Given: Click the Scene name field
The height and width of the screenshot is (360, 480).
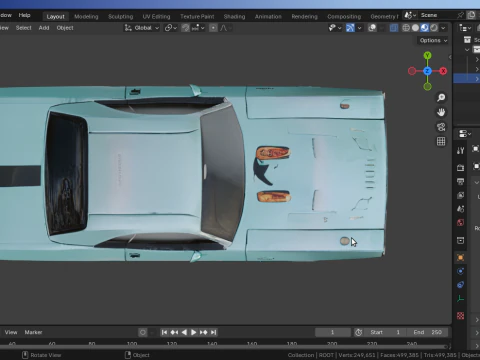Looking at the screenshot, I should pyautogui.click(x=437, y=15).
